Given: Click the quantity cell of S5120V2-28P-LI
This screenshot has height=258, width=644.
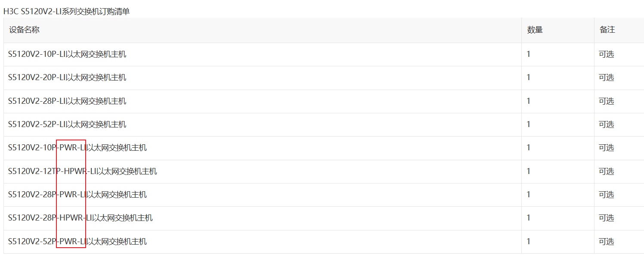Looking at the screenshot, I should (x=529, y=101).
